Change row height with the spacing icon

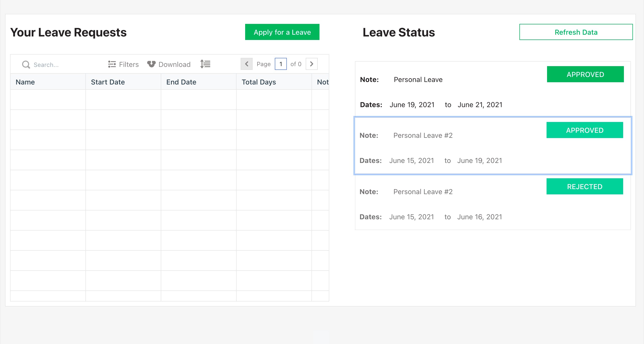pos(205,64)
